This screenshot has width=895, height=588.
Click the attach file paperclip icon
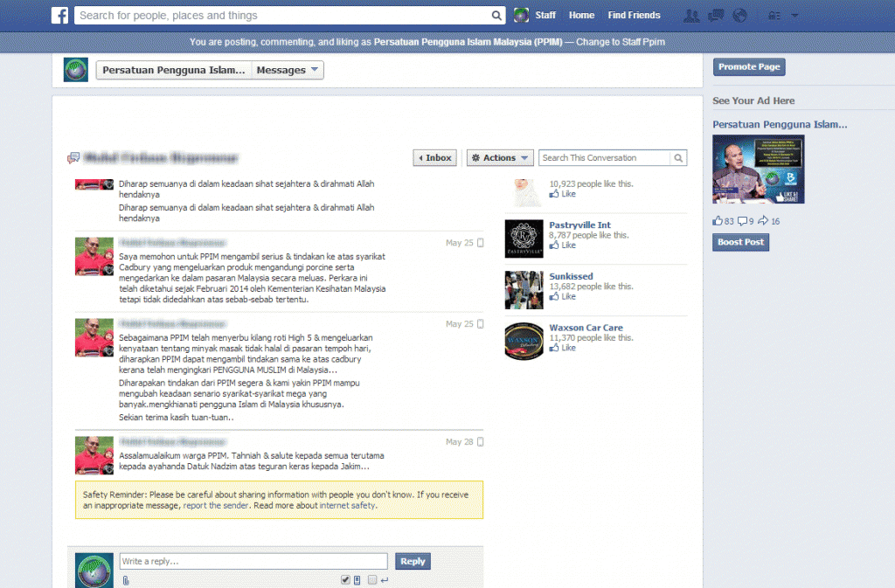click(126, 580)
